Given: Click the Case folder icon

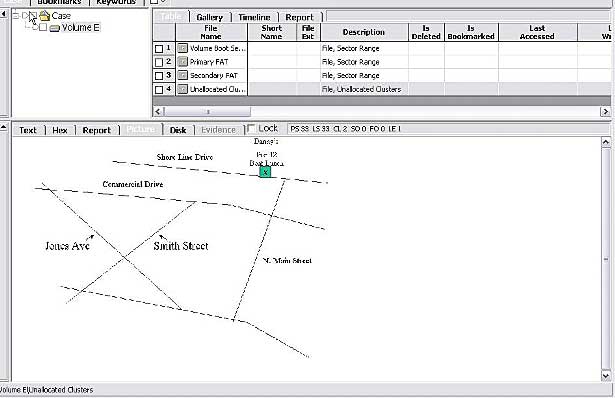Looking at the screenshot, I should pyautogui.click(x=45, y=16).
